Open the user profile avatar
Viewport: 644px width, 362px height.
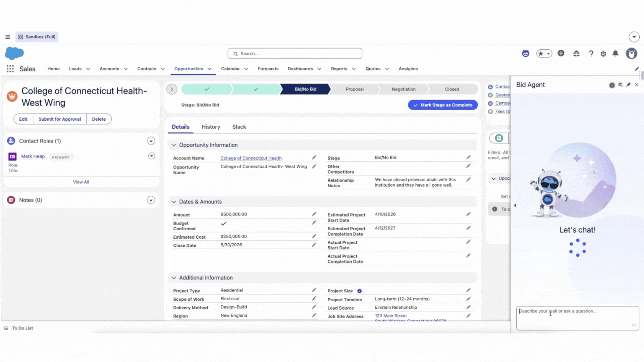[x=632, y=54]
